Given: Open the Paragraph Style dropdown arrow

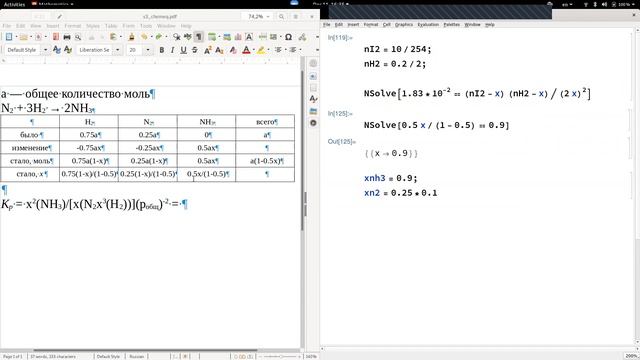Looking at the screenshot, I should (x=45, y=50).
